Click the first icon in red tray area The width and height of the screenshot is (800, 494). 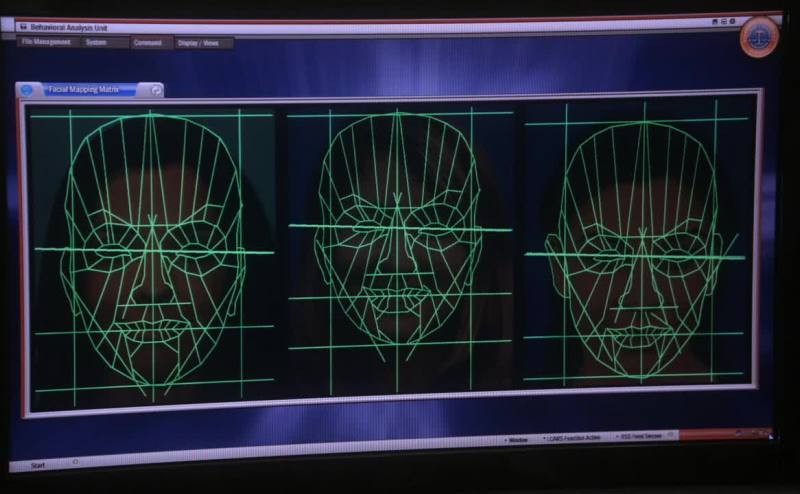click(738, 433)
